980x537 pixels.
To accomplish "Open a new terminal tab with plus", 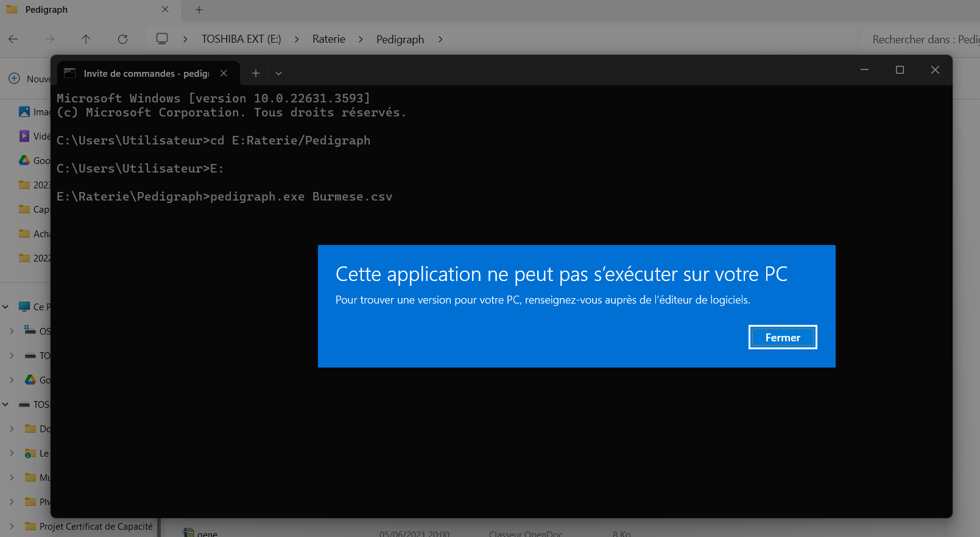I will click(256, 73).
